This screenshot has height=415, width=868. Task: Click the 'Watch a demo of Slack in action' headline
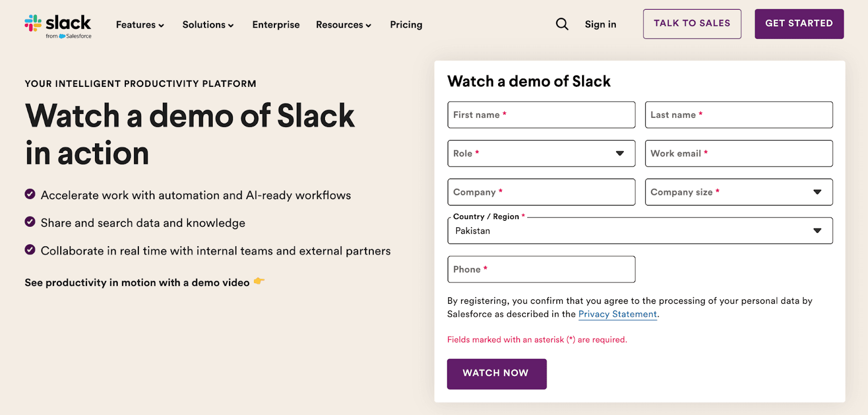(x=189, y=134)
